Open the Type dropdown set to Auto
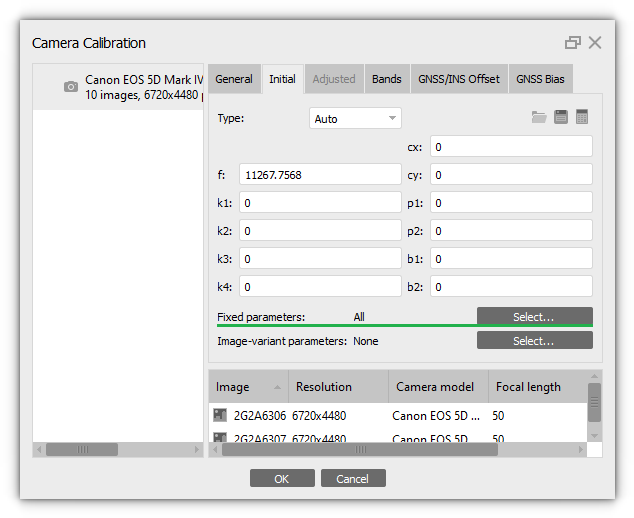This screenshot has width=634, height=518. [x=355, y=118]
